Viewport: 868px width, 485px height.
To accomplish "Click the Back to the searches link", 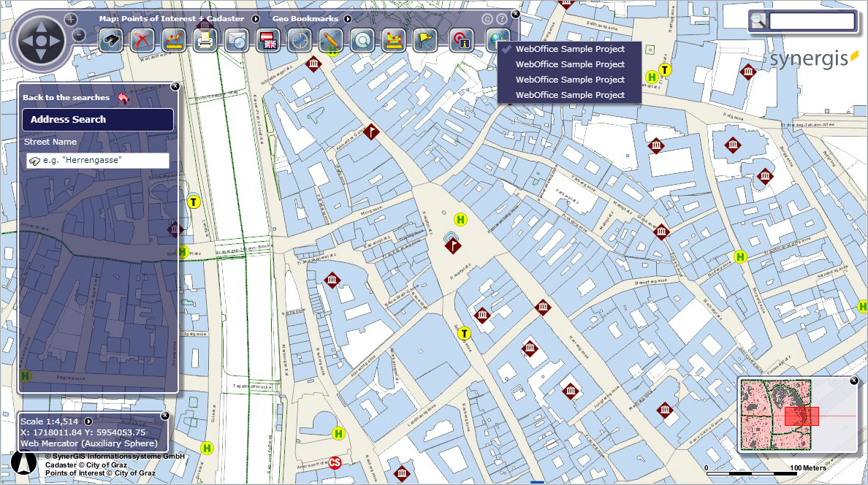I will 67,97.
